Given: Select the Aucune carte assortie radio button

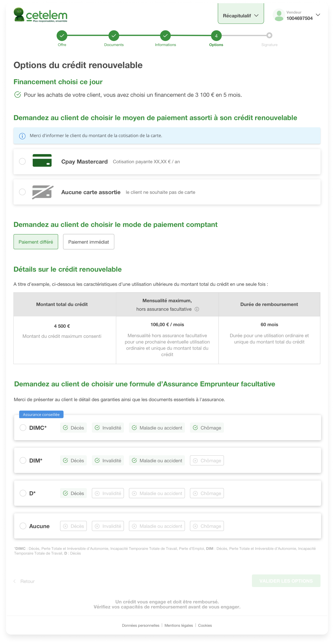Looking at the screenshot, I should [x=22, y=192].
